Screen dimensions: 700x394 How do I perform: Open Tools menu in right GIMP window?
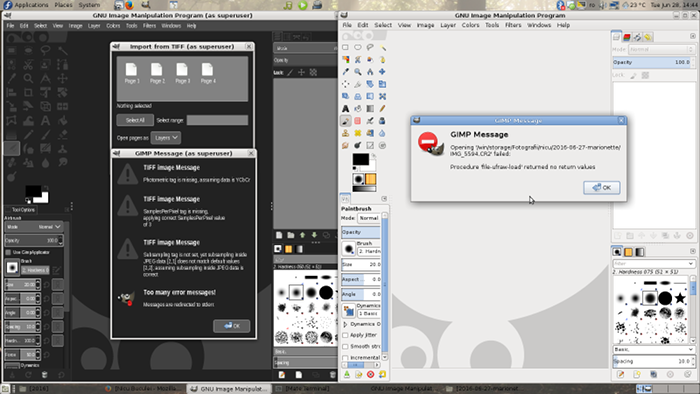click(492, 25)
